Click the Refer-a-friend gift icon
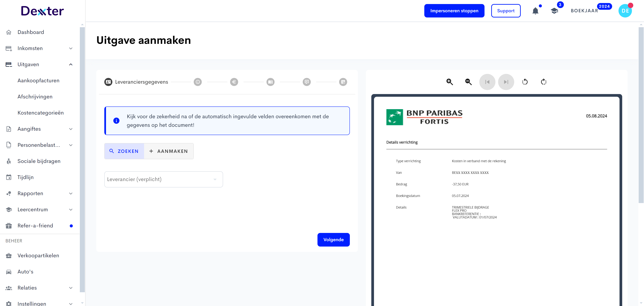Viewport: 644px width, 306px height. (x=9, y=226)
